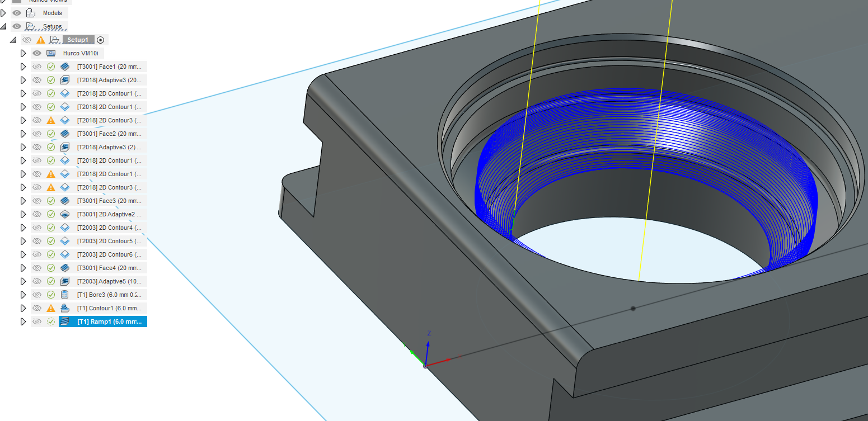Image resolution: width=868 pixels, height=421 pixels.
Task: Toggle visibility of Face2 operation
Action: pos(37,133)
